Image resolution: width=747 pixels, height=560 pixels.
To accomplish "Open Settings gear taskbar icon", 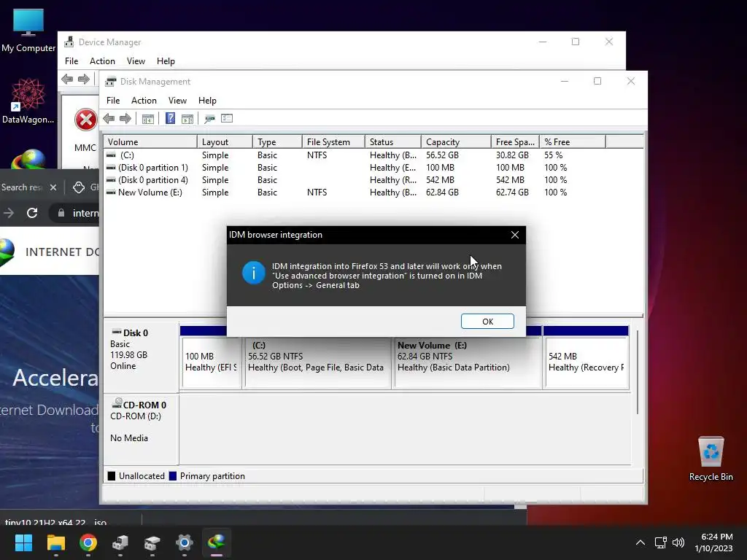I will [185, 542].
